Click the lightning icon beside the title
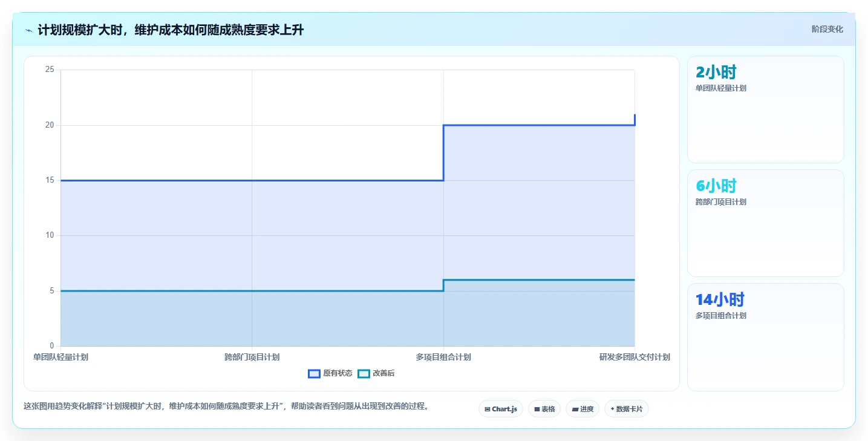The height and width of the screenshot is (441, 868). 28,30
